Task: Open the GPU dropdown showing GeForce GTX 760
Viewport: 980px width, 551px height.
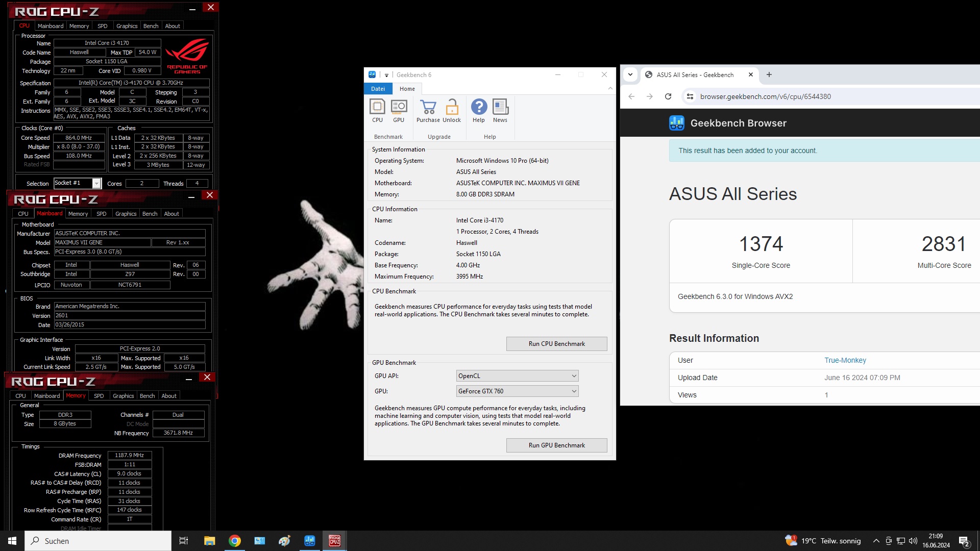Action: pos(517,391)
